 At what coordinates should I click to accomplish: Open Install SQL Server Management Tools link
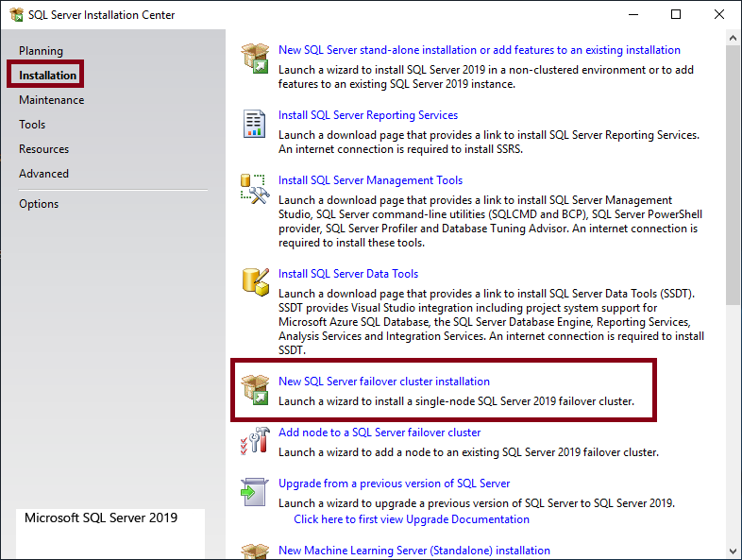point(370,180)
